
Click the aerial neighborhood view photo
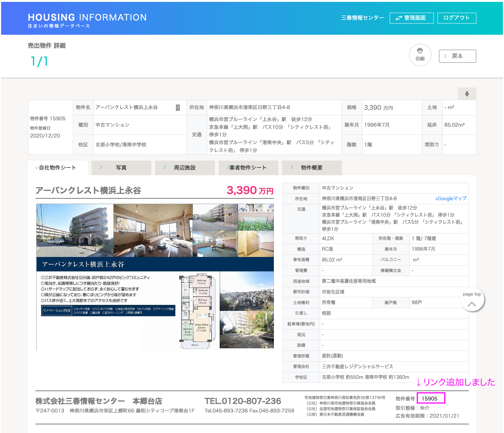click(247, 291)
